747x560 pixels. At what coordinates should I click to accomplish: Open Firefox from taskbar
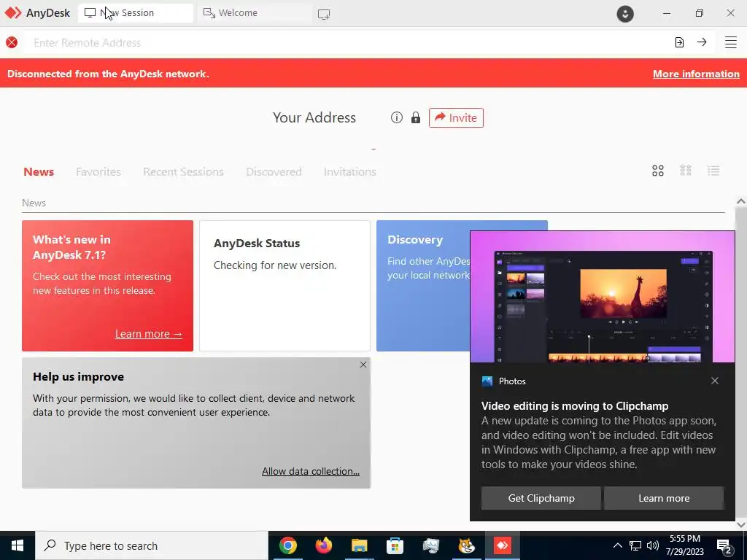click(323, 545)
